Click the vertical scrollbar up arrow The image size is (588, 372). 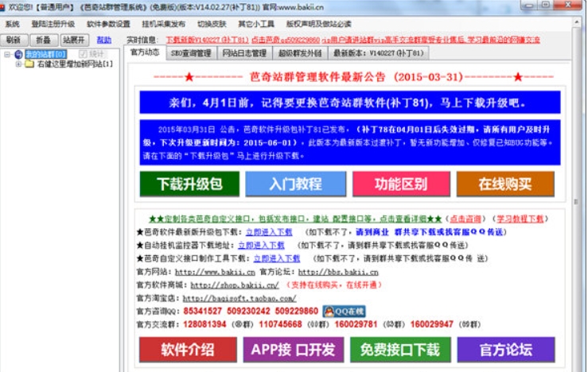click(576, 22)
